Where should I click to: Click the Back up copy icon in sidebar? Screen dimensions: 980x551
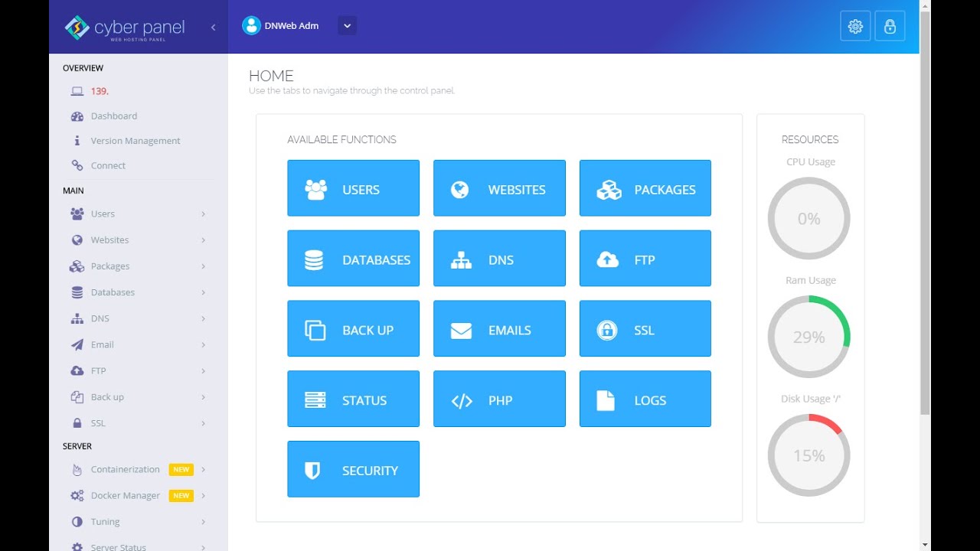click(x=77, y=397)
